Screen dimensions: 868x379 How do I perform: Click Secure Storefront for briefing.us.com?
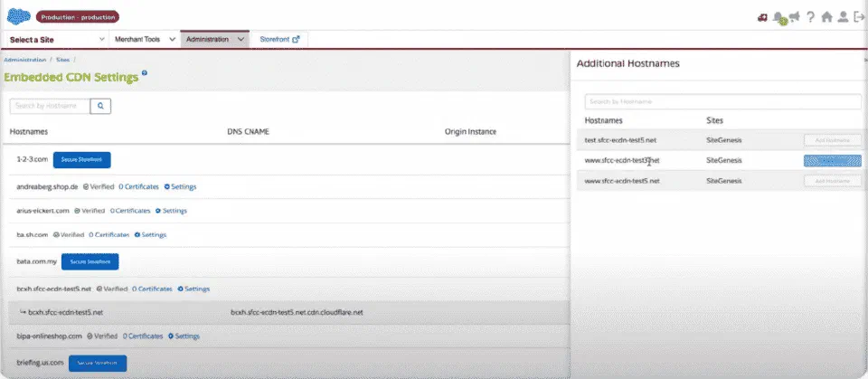point(98,364)
